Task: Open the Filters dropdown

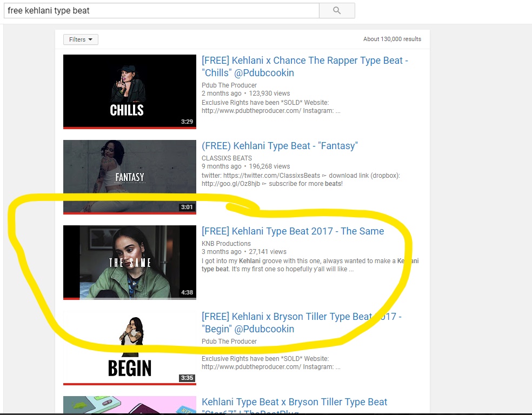Action: [x=81, y=39]
